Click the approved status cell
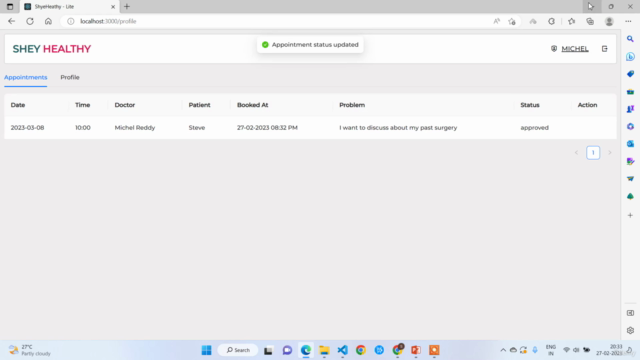Screen dimensions: 640x360 534,128
